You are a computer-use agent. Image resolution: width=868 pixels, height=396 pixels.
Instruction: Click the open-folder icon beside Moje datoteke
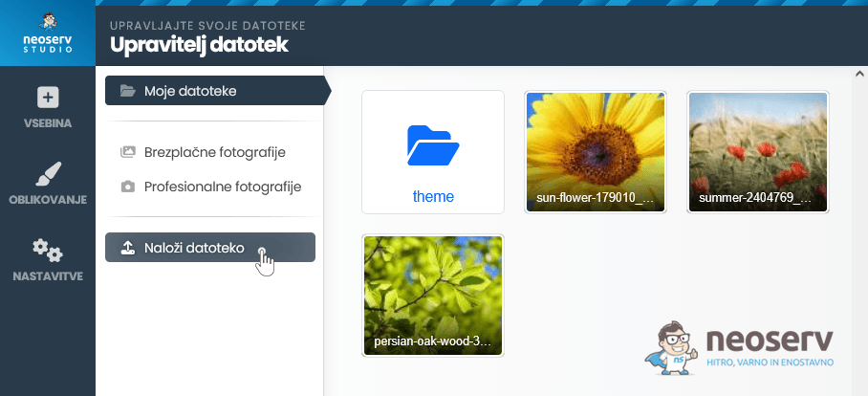tap(127, 91)
